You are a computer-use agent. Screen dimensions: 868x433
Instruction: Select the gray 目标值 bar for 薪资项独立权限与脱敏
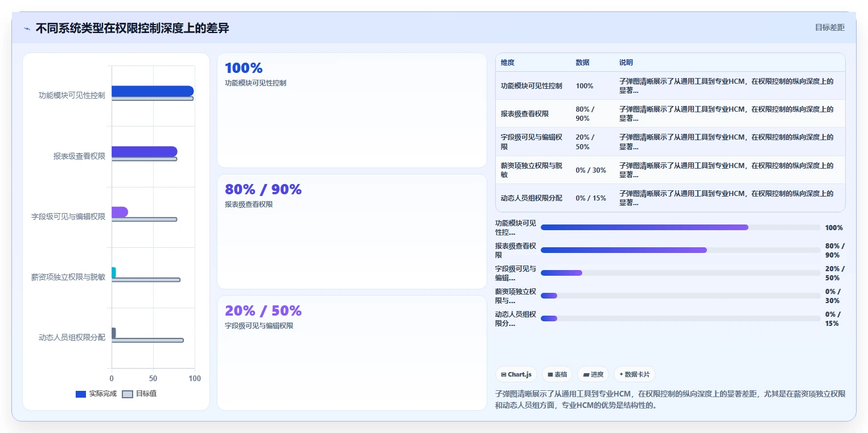[146, 280]
